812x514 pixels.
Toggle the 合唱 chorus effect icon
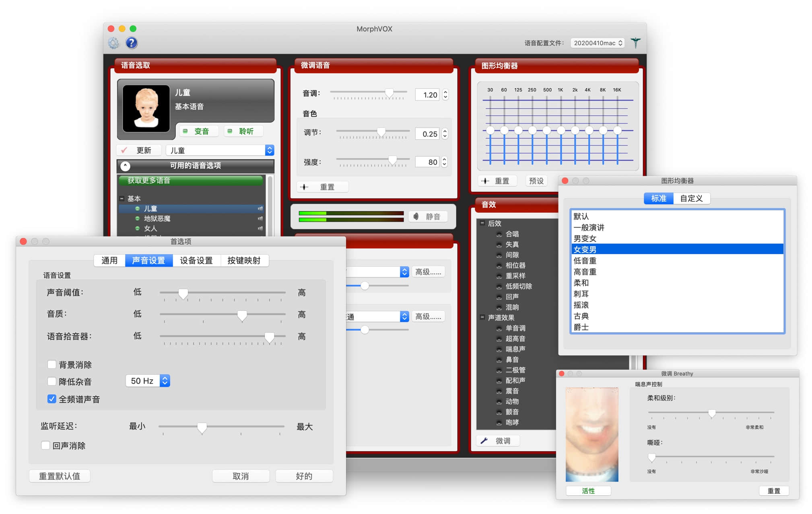pos(499,234)
